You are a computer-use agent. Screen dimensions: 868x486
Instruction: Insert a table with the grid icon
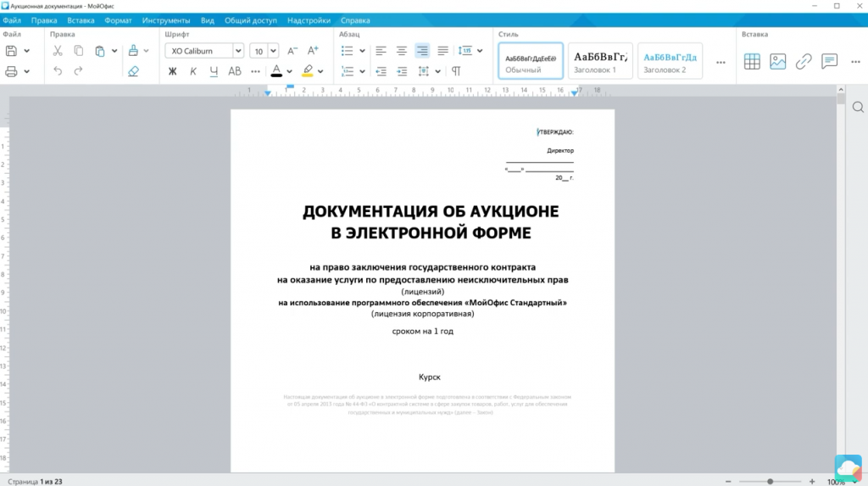[x=752, y=62]
